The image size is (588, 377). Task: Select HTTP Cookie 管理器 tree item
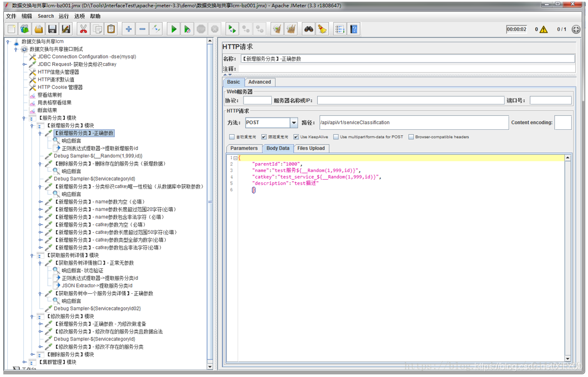pos(60,87)
